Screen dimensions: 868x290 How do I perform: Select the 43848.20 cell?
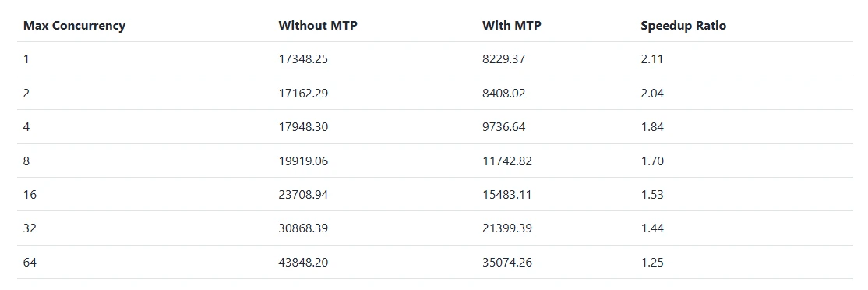[303, 263]
